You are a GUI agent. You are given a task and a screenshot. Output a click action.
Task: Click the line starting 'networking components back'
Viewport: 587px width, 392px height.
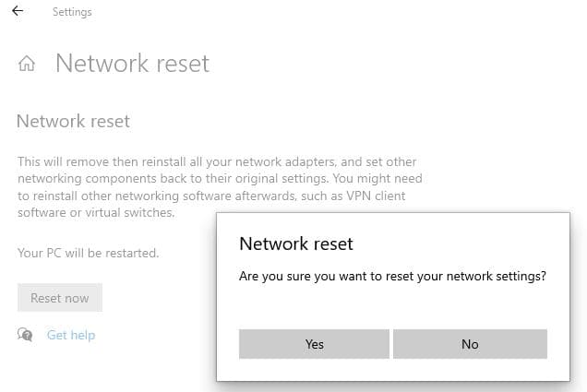click(x=219, y=179)
